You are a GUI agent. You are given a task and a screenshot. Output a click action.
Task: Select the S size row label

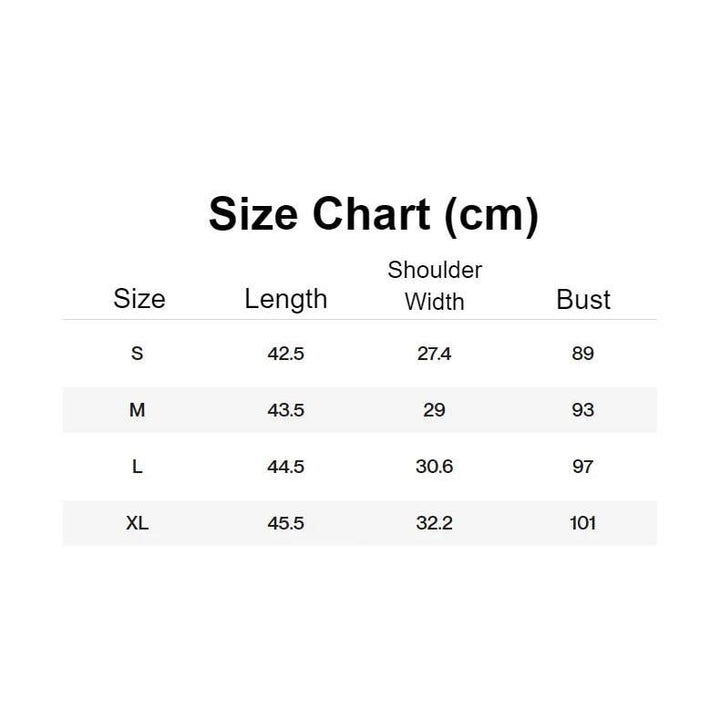pyautogui.click(x=138, y=354)
